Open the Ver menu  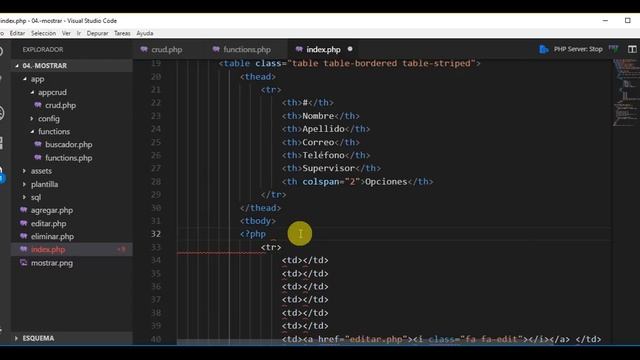(x=66, y=33)
